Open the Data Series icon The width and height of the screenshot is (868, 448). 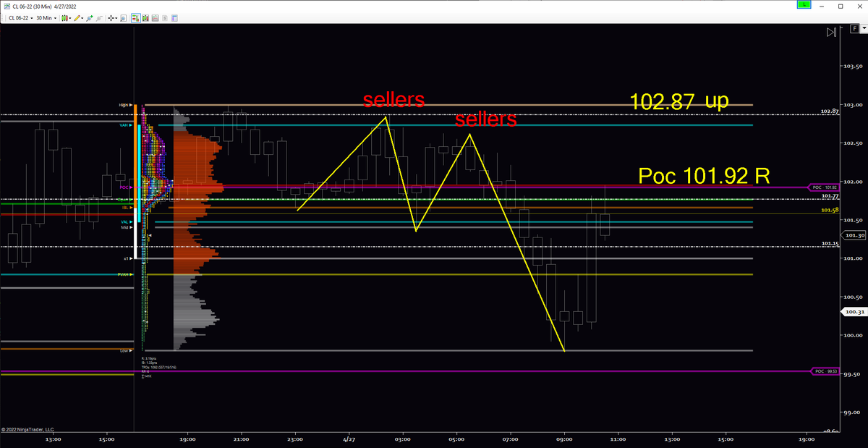point(145,18)
